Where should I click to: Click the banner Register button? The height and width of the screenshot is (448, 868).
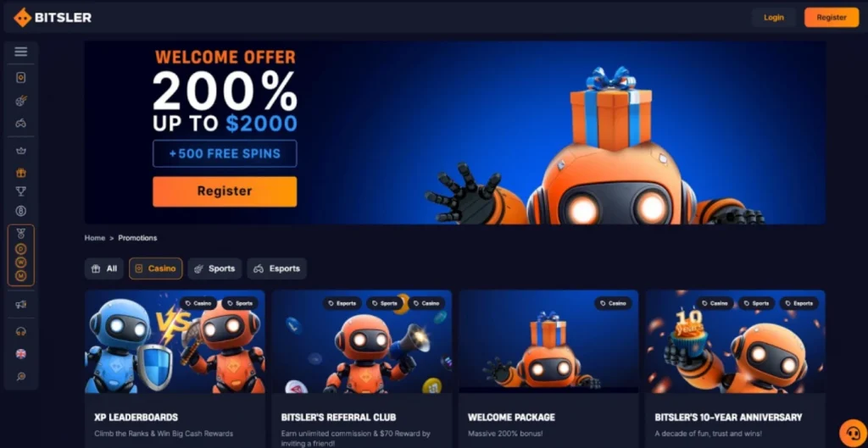pos(225,191)
